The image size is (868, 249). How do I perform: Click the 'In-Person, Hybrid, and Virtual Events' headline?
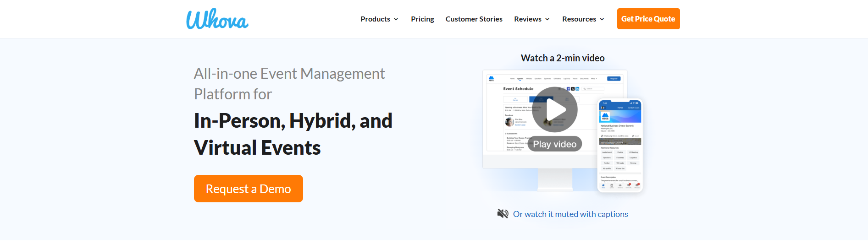293,134
